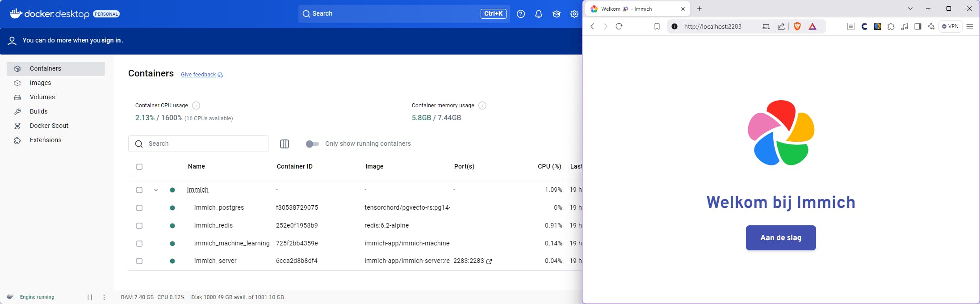Open Docker Desktop settings gear
This screenshot has width=980, height=304.
click(574, 14)
